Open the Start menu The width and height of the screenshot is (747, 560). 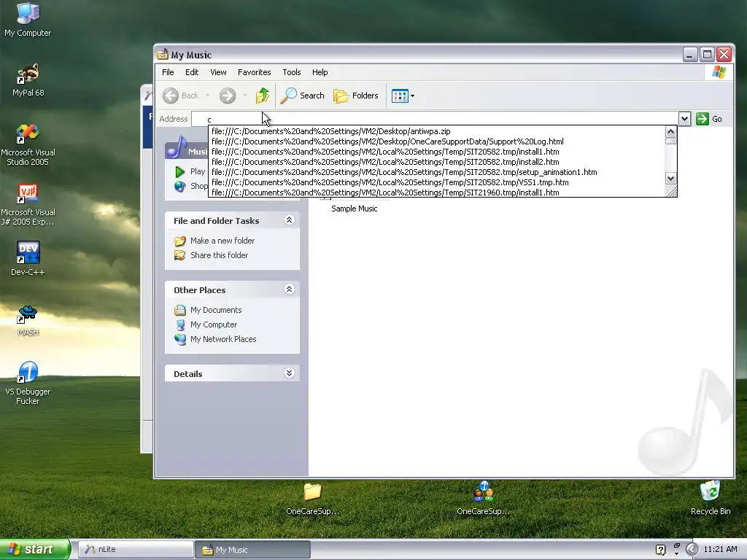coord(35,550)
